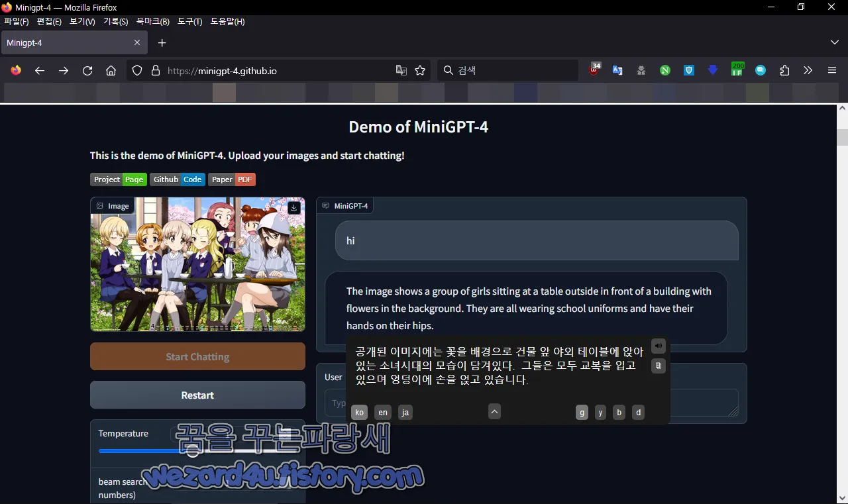Show more toolbar items with double chevron
The width and height of the screenshot is (848, 504).
click(808, 70)
